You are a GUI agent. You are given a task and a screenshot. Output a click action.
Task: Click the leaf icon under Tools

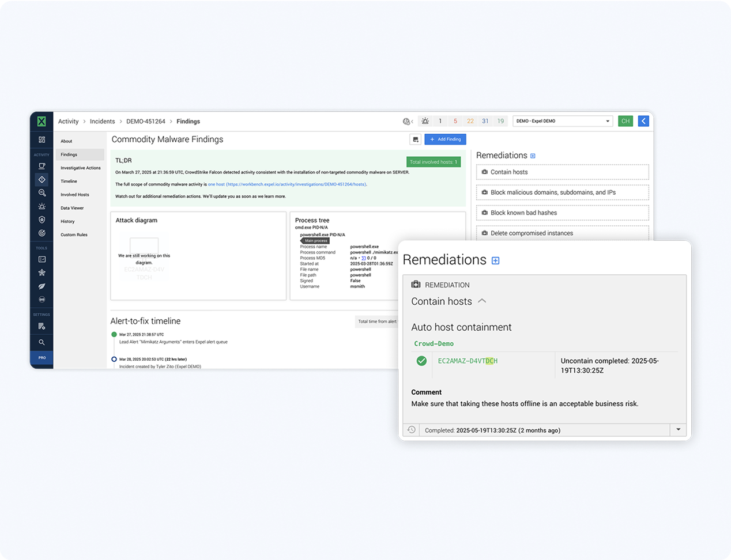[x=42, y=286]
